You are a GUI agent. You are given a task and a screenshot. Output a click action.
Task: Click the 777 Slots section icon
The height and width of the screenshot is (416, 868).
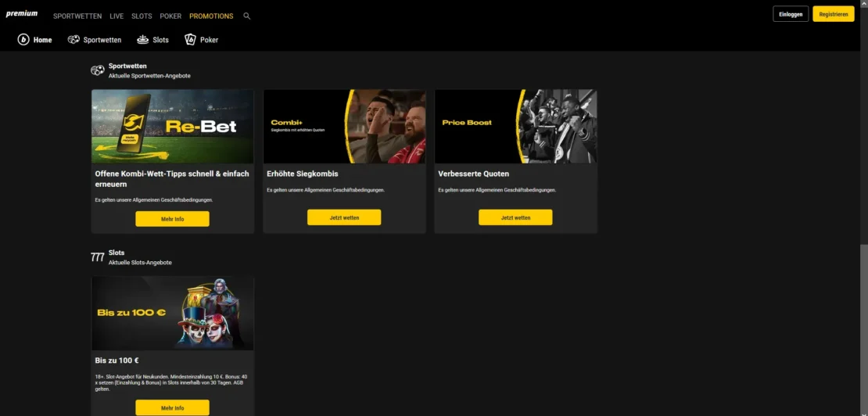coord(98,257)
